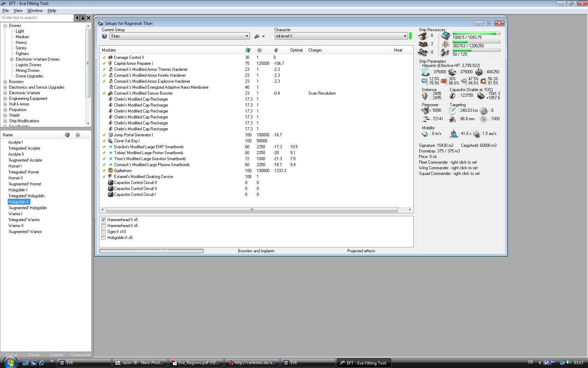
Task: Click the Gjallarhorn module icon
Action: coord(110,171)
